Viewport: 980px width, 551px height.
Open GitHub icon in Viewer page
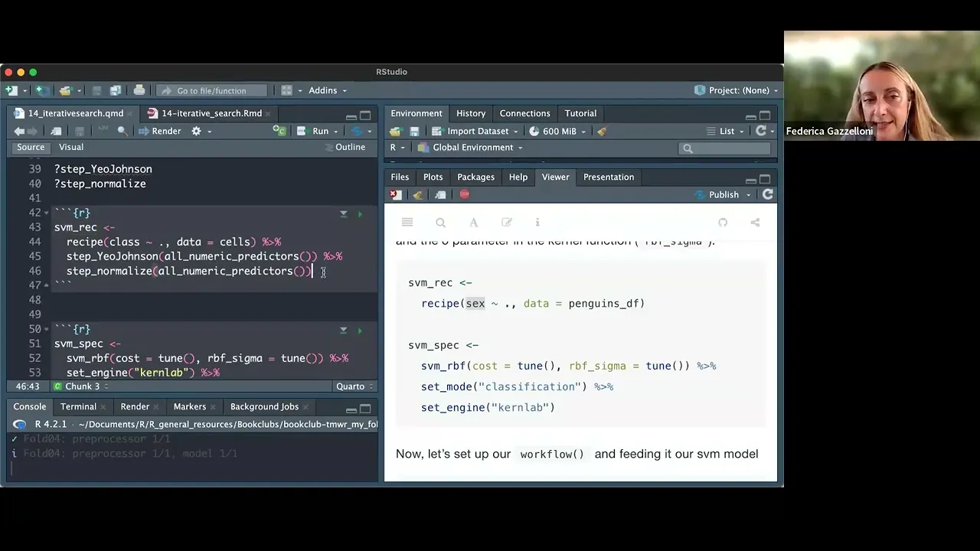tap(723, 223)
